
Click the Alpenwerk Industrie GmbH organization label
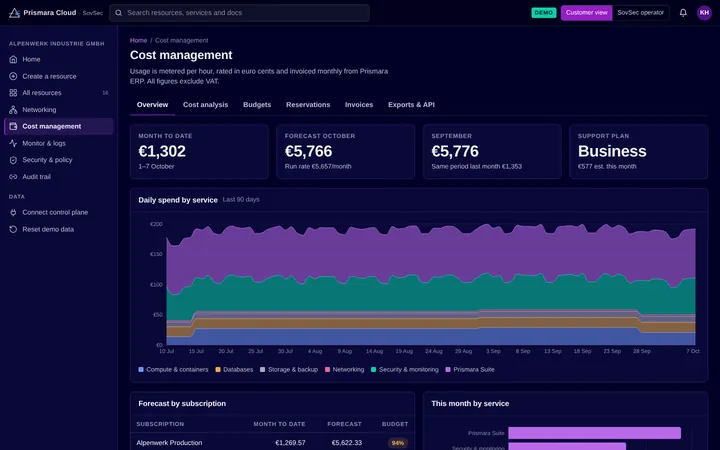click(x=56, y=44)
